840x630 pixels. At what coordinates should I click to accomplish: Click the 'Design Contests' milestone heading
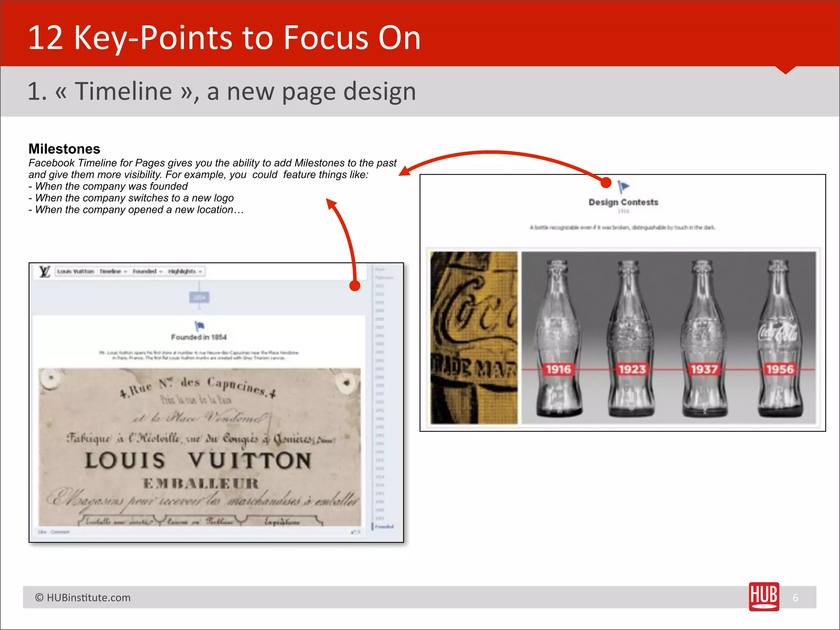pyautogui.click(x=623, y=202)
